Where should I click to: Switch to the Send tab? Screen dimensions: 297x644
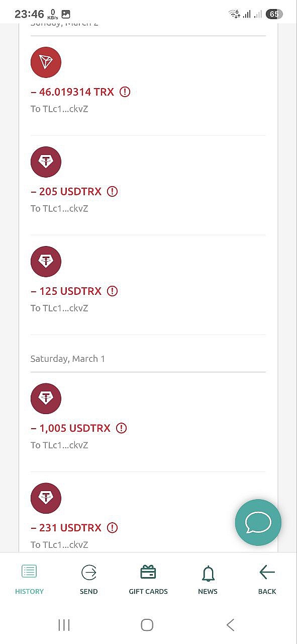(x=88, y=580)
